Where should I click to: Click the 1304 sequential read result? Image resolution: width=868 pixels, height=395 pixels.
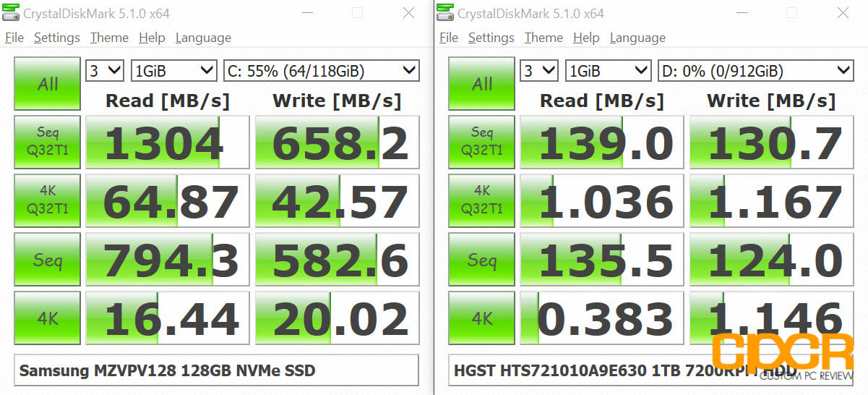coord(168,143)
